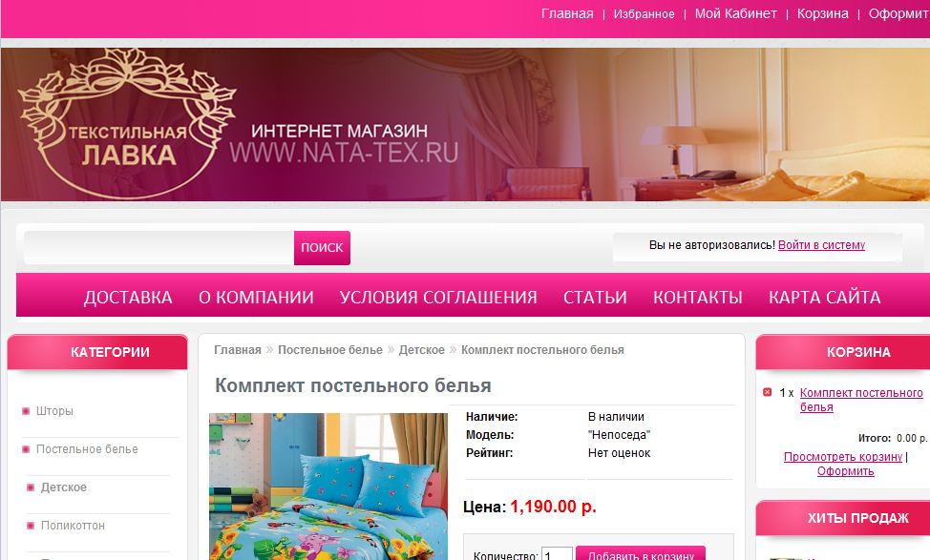
Task: Click the Войти в систему link
Action: [x=821, y=245]
